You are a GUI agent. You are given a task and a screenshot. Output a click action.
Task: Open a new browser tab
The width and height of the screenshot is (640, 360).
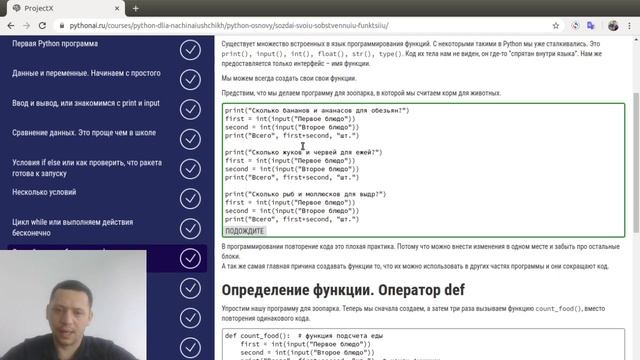click(x=136, y=8)
